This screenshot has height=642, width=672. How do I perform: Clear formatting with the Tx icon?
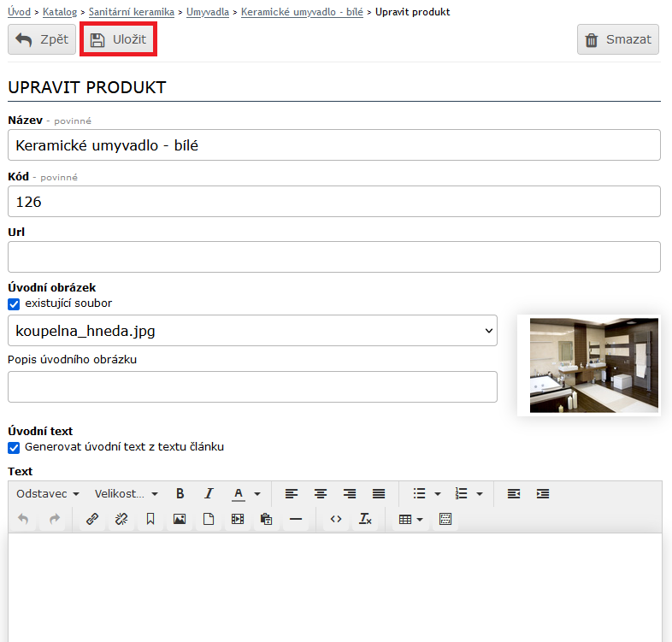click(x=365, y=519)
